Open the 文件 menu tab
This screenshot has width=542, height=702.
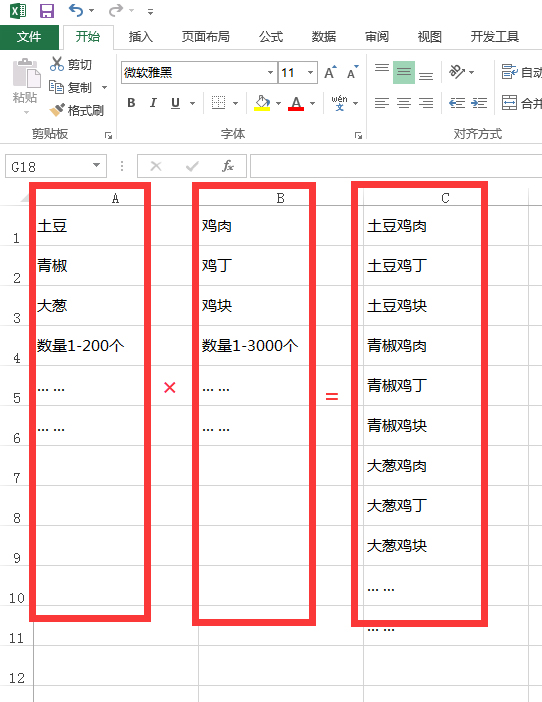(29, 37)
